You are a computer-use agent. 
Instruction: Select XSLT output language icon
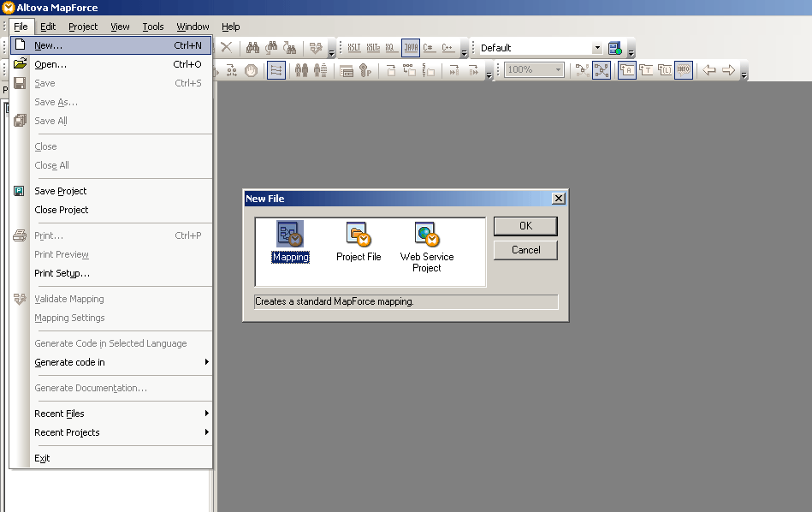pyautogui.click(x=354, y=48)
